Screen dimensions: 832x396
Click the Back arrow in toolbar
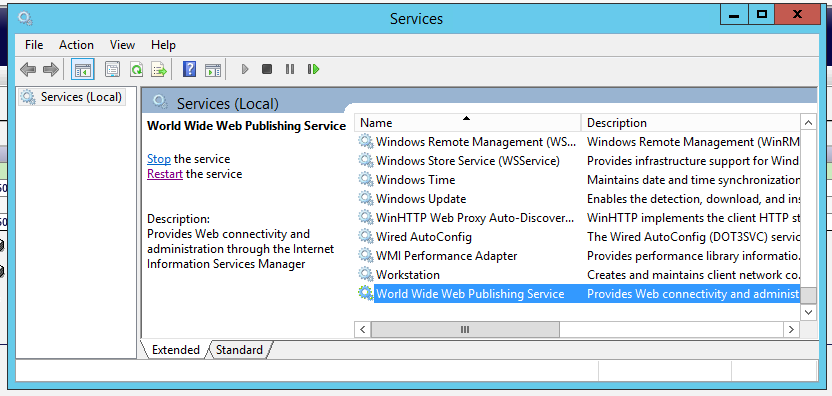tap(28, 69)
